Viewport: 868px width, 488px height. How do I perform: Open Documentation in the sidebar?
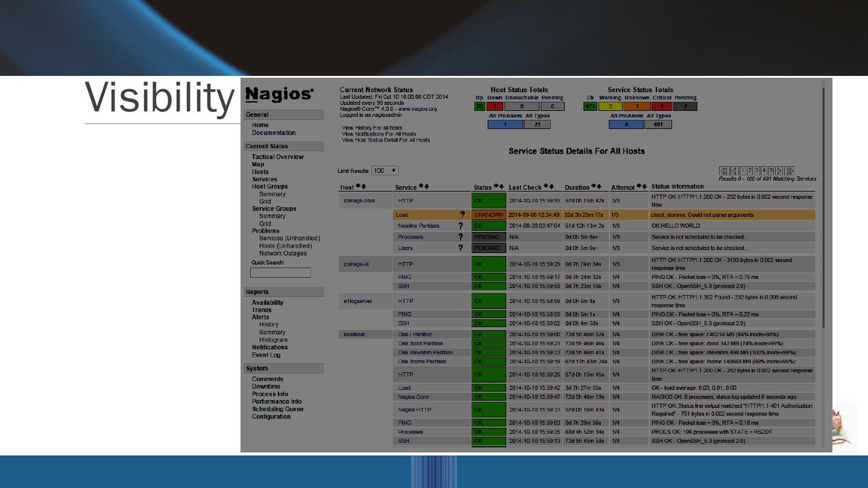(x=274, y=133)
